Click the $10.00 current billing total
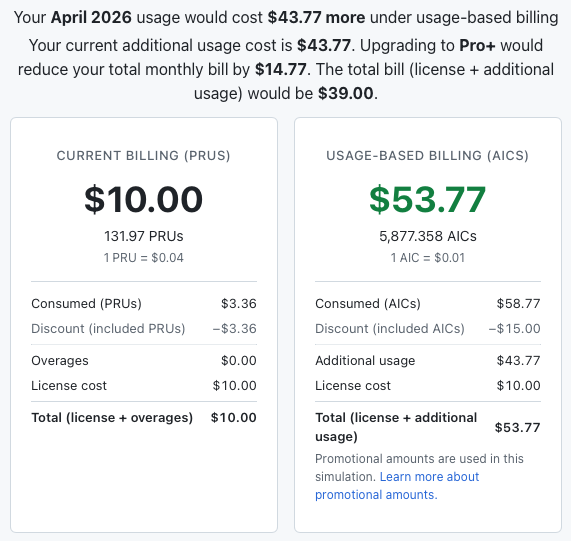 [x=143, y=199]
